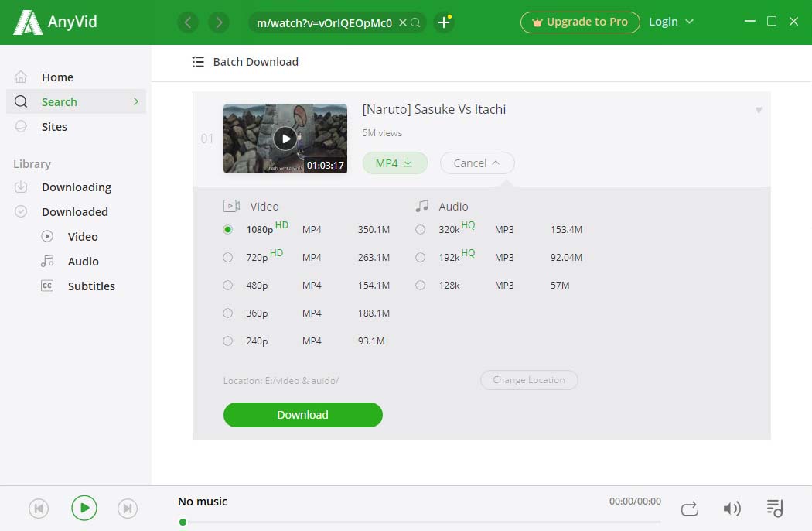Open a new tab with plus icon
812x531 pixels.
[x=444, y=22]
